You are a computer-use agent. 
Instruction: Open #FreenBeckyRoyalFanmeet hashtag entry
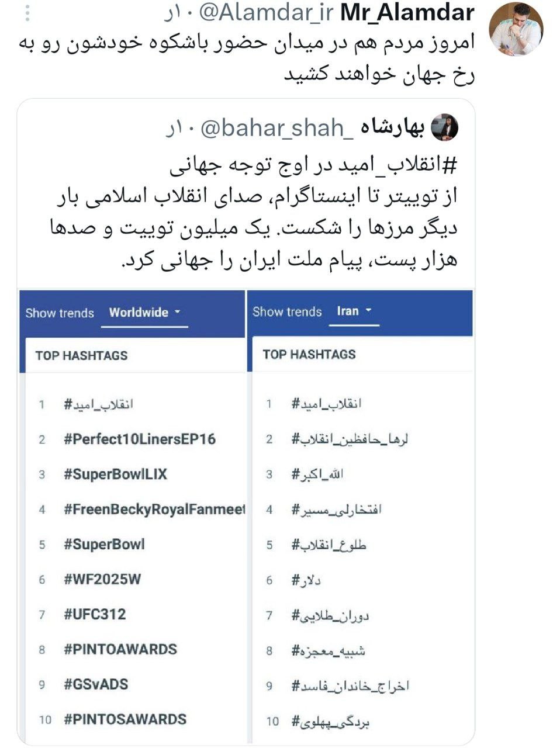[x=154, y=509]
